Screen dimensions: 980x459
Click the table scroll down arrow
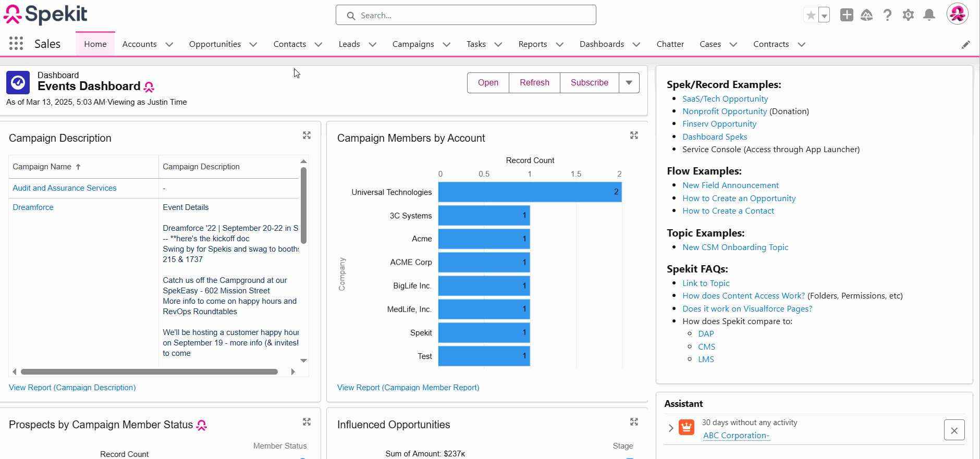[303, 361]
